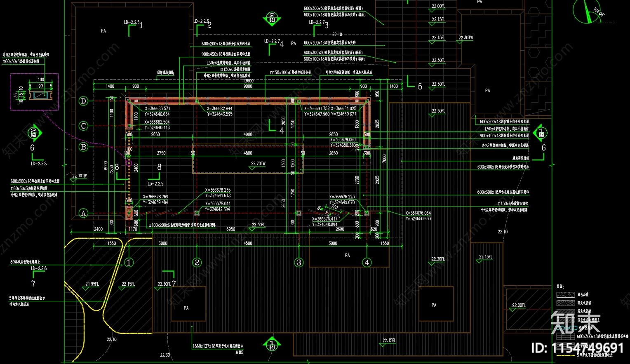Click left-side elevation arrow above section 6

tap(35, 133)
